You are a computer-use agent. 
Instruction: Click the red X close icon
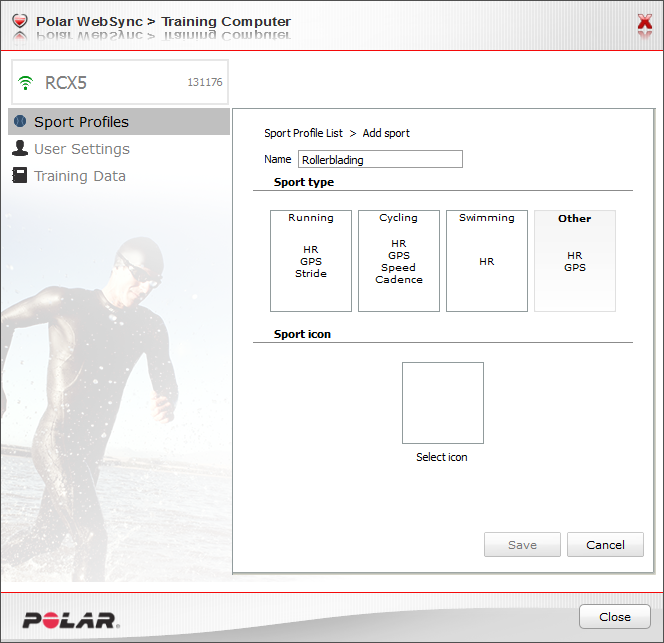pyautogui.click(x=645, y=22)
